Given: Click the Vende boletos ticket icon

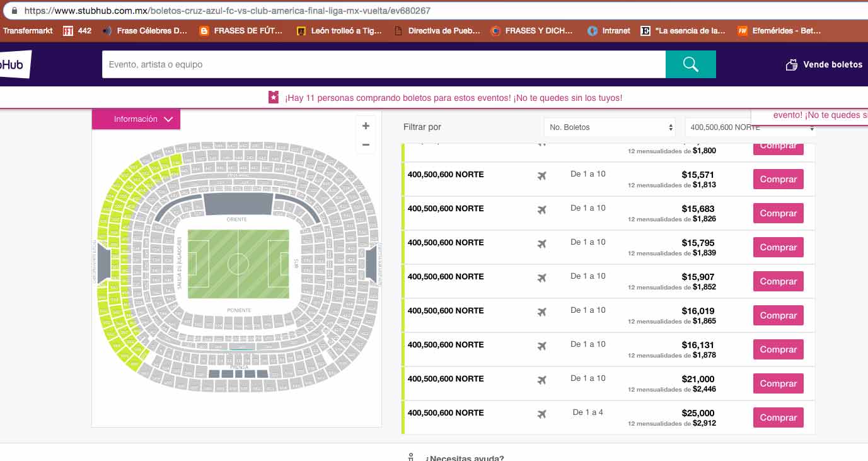Looking at the screenshot, I should point(792,64).
